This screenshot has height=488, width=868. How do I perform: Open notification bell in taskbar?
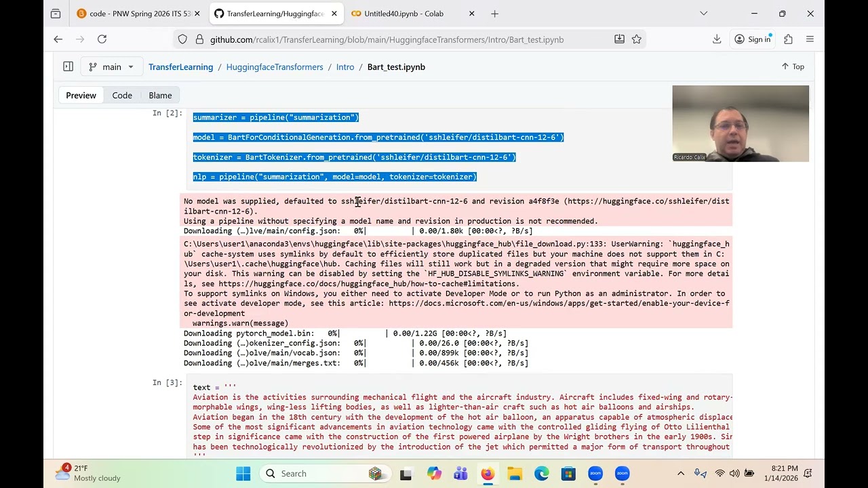tap(808, 474)
